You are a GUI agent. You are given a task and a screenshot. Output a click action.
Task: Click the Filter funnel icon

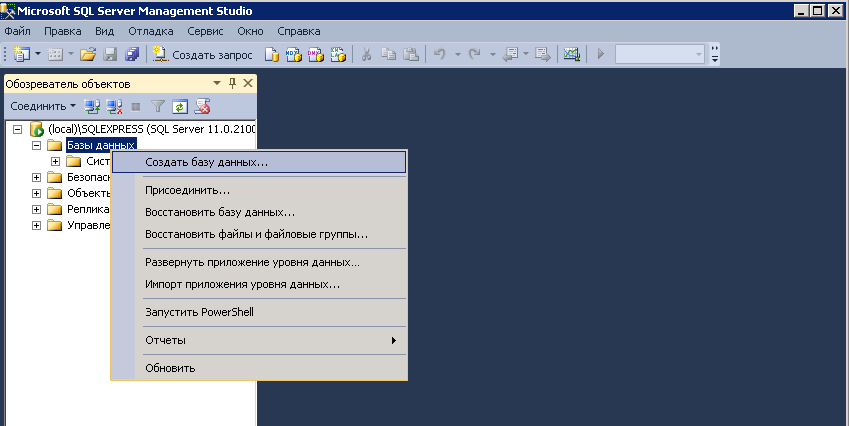pos(158,106)
